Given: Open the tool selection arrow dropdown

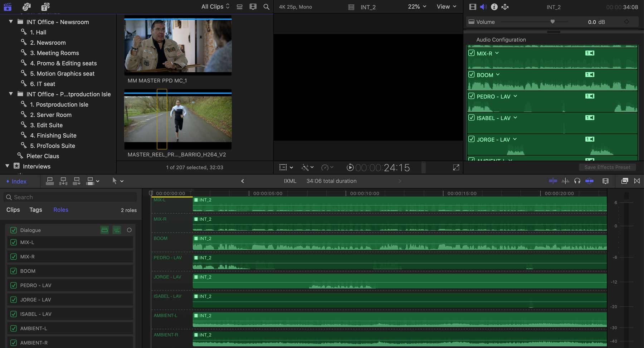Looking at the screenshot, I should pos(118,181).
